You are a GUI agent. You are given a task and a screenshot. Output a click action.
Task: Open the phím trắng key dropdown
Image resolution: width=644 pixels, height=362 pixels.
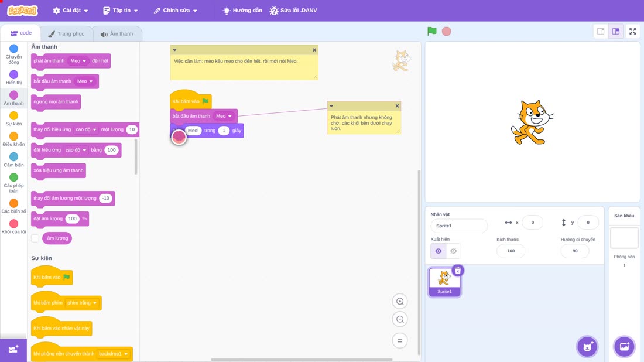(82, 303)
